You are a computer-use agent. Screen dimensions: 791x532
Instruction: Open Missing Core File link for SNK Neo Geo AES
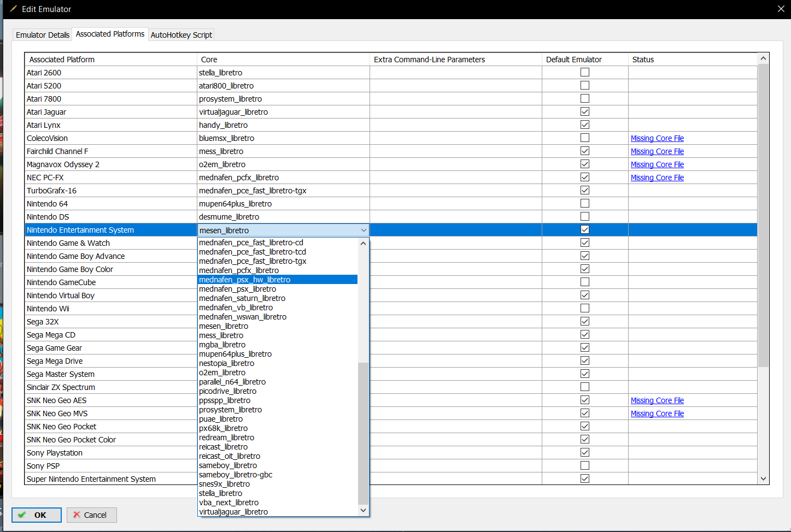point(657,400)
